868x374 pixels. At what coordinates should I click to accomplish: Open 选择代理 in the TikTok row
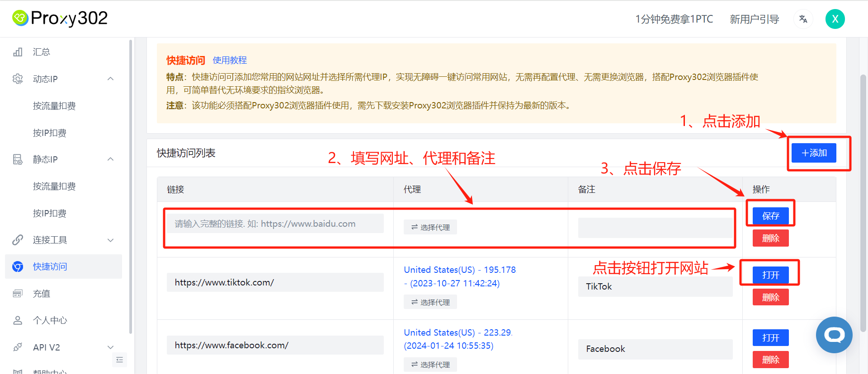tap(430, 302)
